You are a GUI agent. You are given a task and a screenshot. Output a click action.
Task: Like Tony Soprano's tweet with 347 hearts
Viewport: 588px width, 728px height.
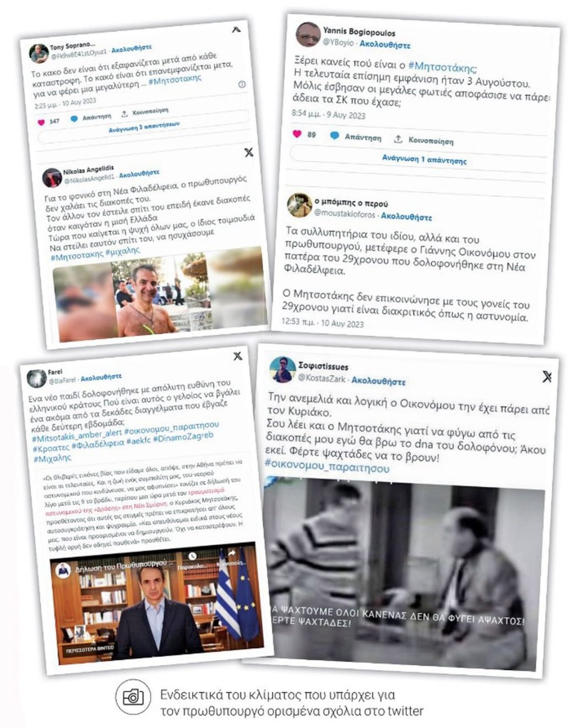(x=41, y=122)
